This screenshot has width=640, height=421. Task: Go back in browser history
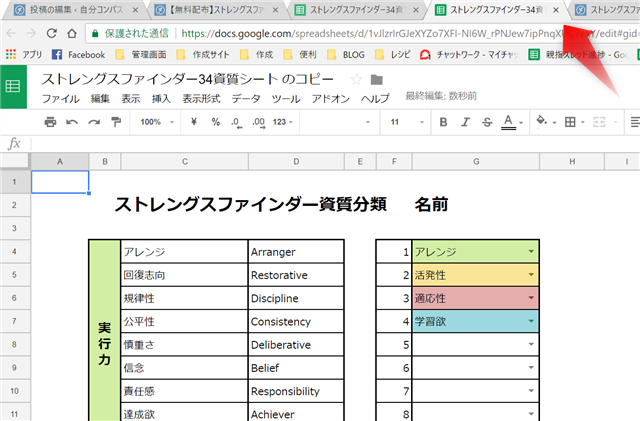[11, 33]
